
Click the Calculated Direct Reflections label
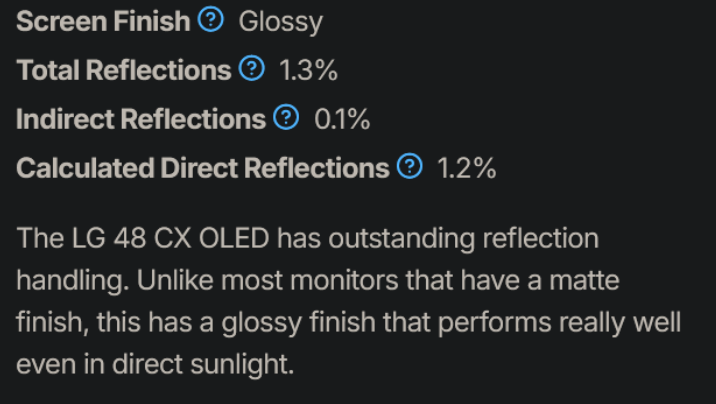point(202,169)
